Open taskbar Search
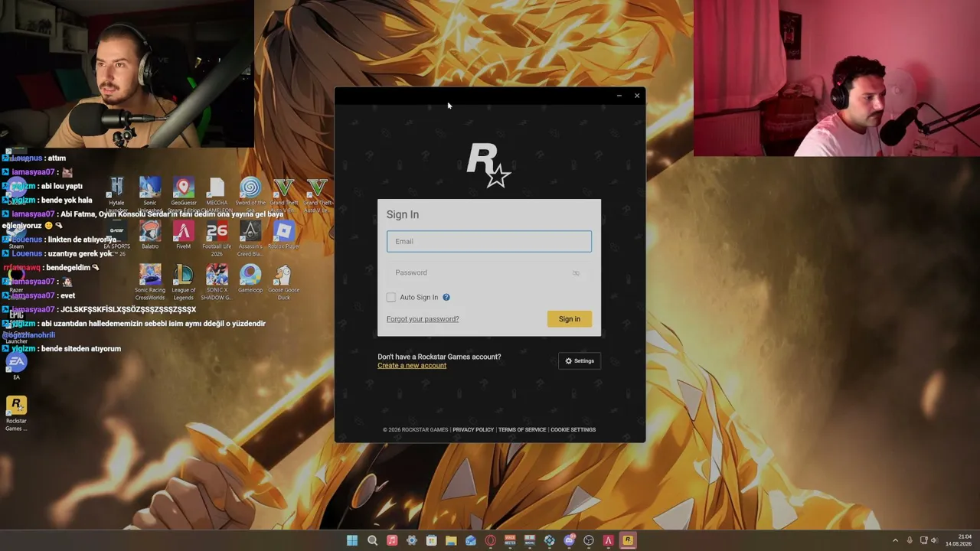This screenshot has width=980, height=551. point(372,540)
